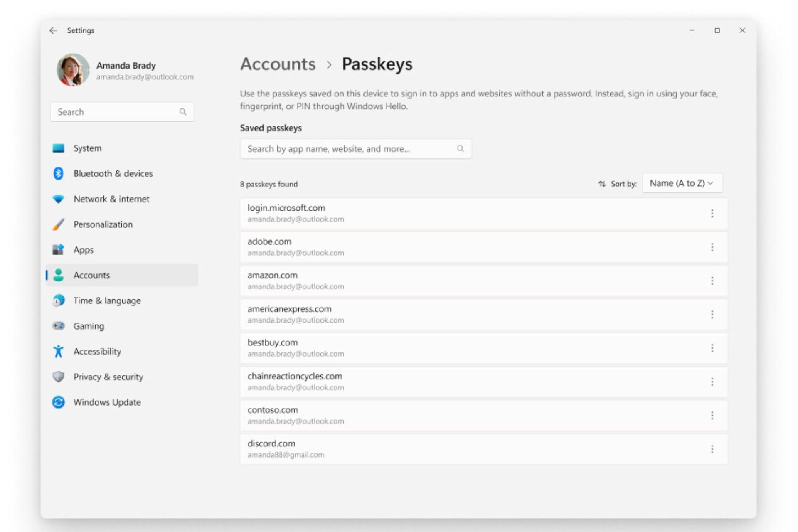The image size is (798, 532).
Task: Open Windows Update sync icon
Action: tap(59, 402)
